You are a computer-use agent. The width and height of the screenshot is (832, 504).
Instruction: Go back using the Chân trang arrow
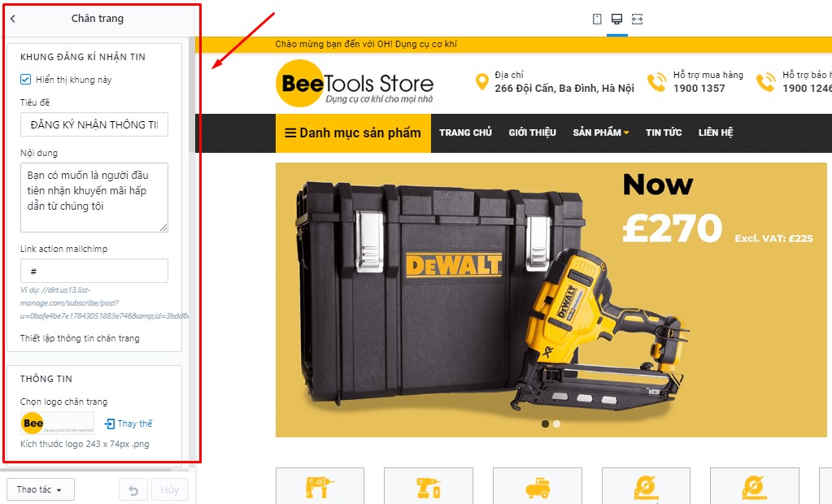coord(13,19)
